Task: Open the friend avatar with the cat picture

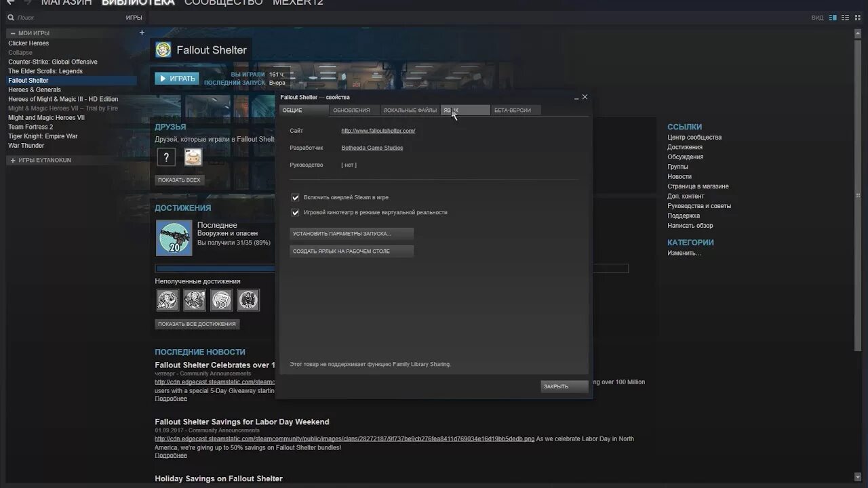Action: pyautogui.click(x=193, y=157)
